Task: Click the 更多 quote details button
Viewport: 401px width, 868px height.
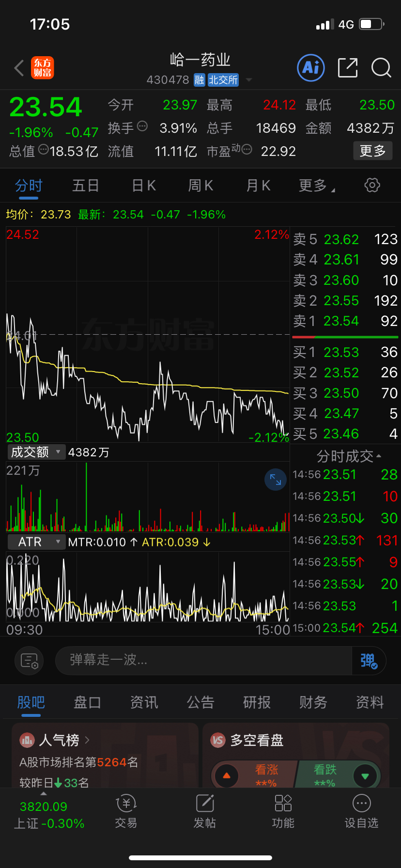Action: [373, 151]
